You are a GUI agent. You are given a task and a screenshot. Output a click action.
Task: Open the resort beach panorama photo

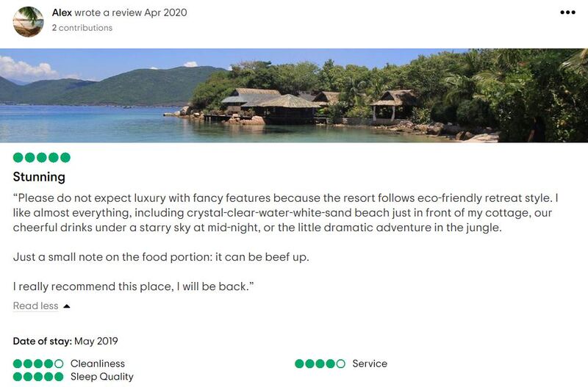click(x=294, y=95)
